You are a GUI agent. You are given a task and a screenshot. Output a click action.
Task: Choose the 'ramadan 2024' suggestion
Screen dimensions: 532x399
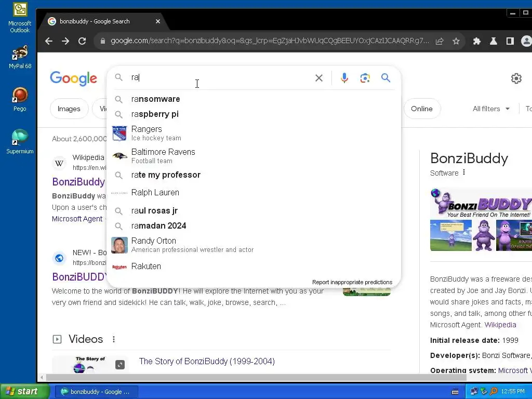(x=254, y=225)
